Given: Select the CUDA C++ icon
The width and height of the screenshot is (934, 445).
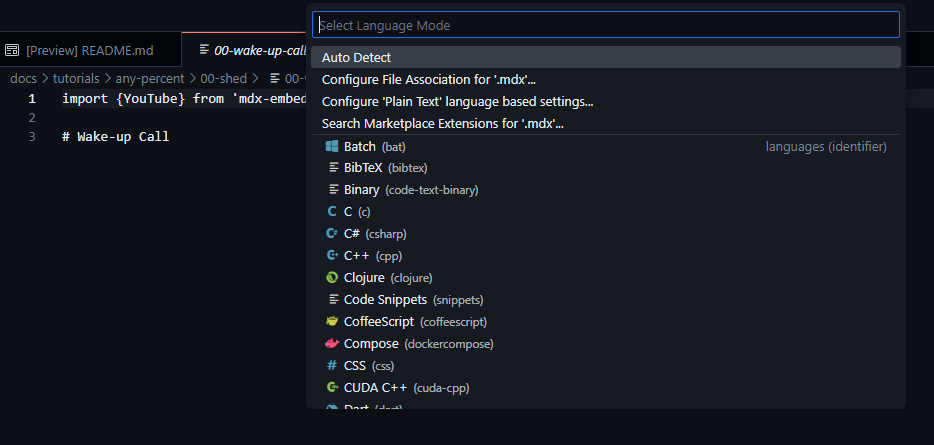Looking at the screenshot, I should click(x=332, y=388).
